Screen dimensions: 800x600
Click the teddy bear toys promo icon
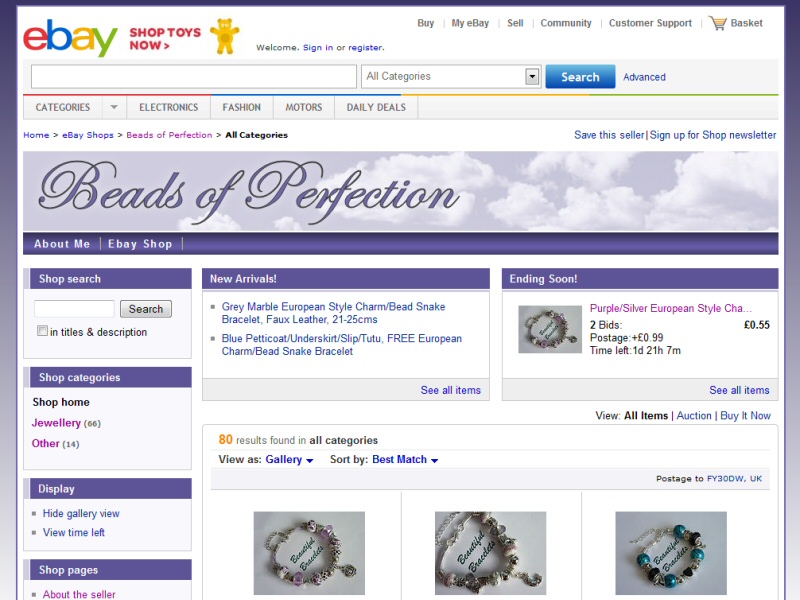click(224, 36)
